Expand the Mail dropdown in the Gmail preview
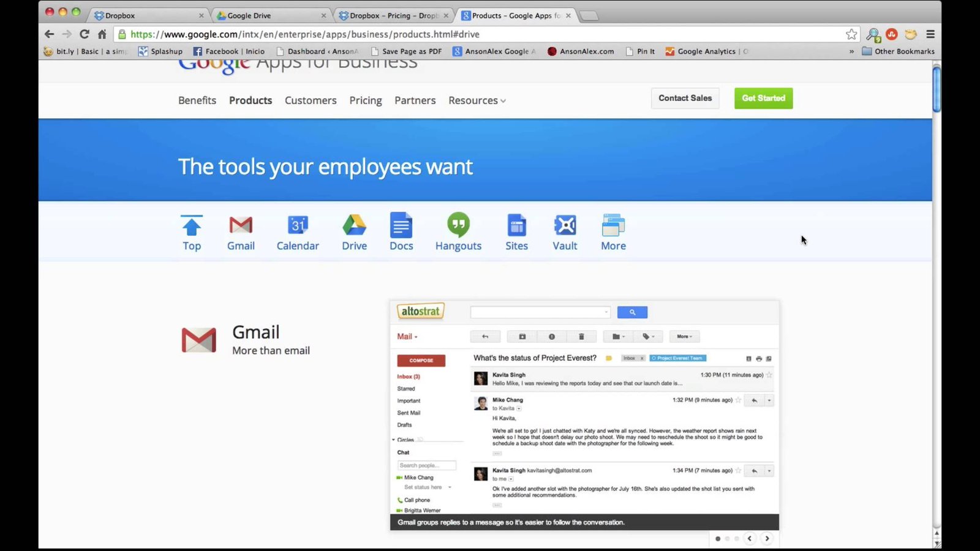The width and height of the screenshot is (980, 551). (407, 337)
